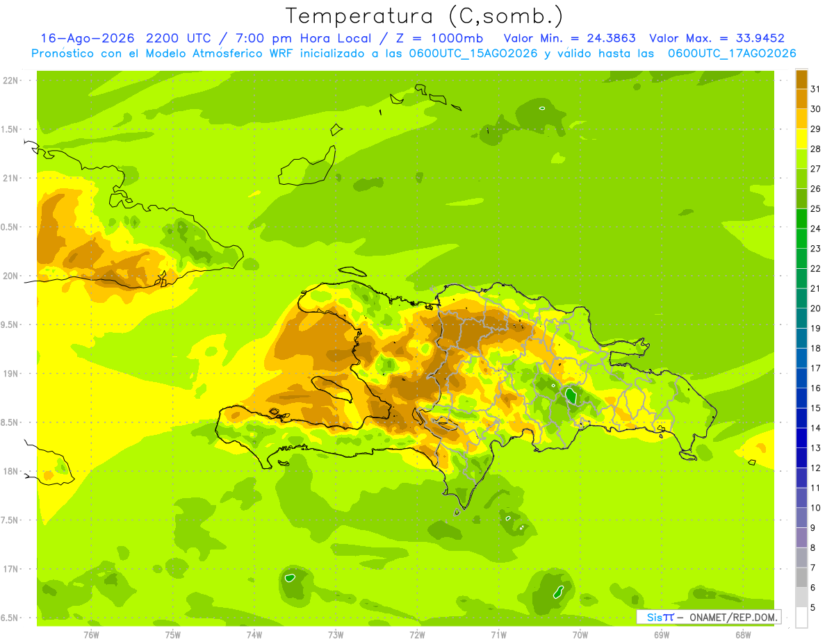Click the "70W" longitude label
The height and width of the screenshot is (644, 834).
click(x=580, y=634)
